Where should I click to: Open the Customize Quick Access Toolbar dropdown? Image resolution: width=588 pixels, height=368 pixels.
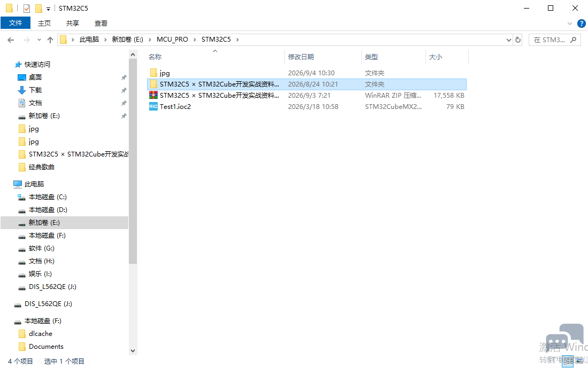click(48, 9)
